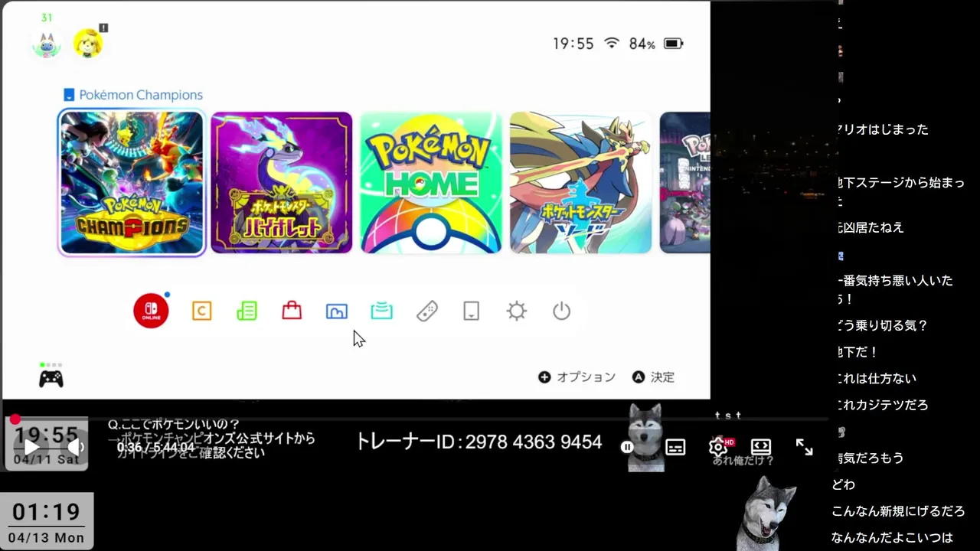Click the Pokémon Champions title label

coord(141,95)
